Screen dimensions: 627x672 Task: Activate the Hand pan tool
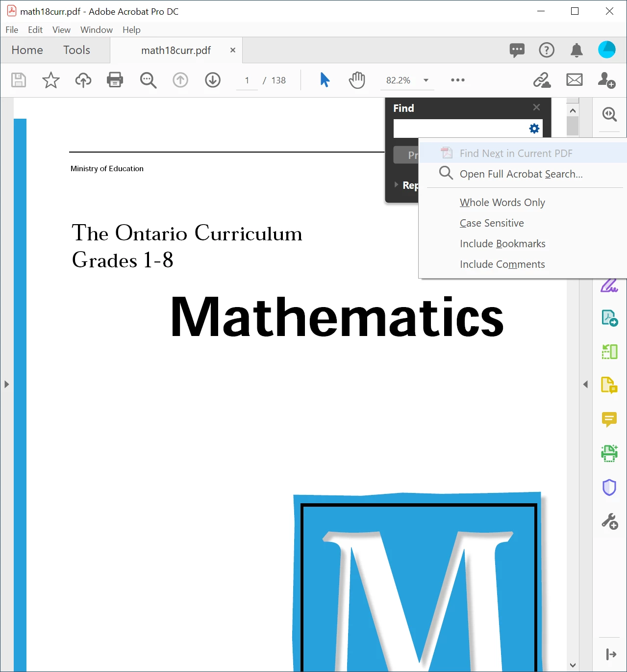(357, 80)
